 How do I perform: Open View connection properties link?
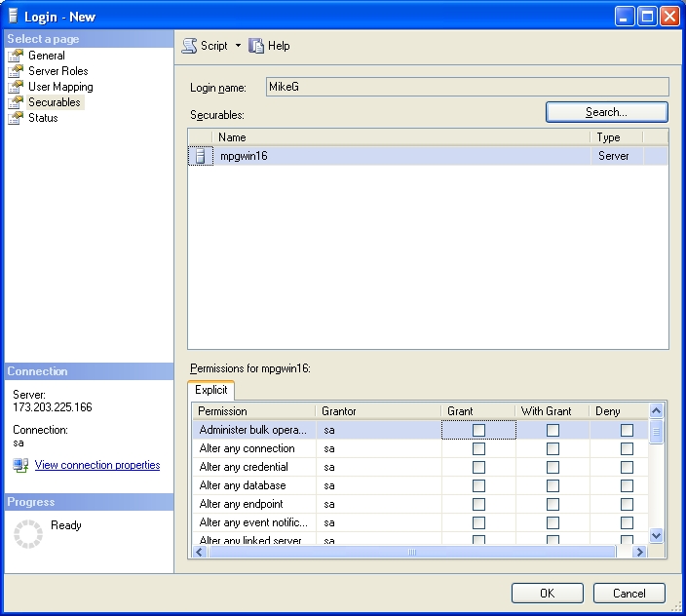[97, 466]
